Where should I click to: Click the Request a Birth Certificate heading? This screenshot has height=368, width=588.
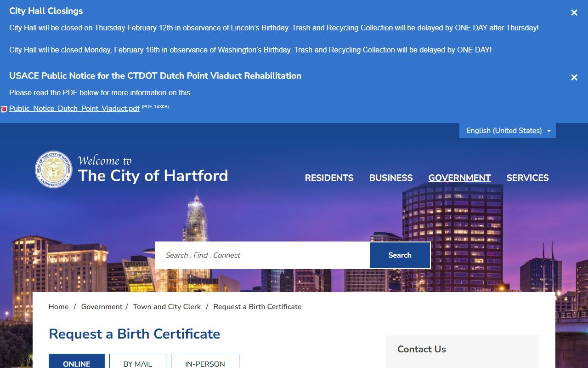pyautogui.click(x=135, y=334)
